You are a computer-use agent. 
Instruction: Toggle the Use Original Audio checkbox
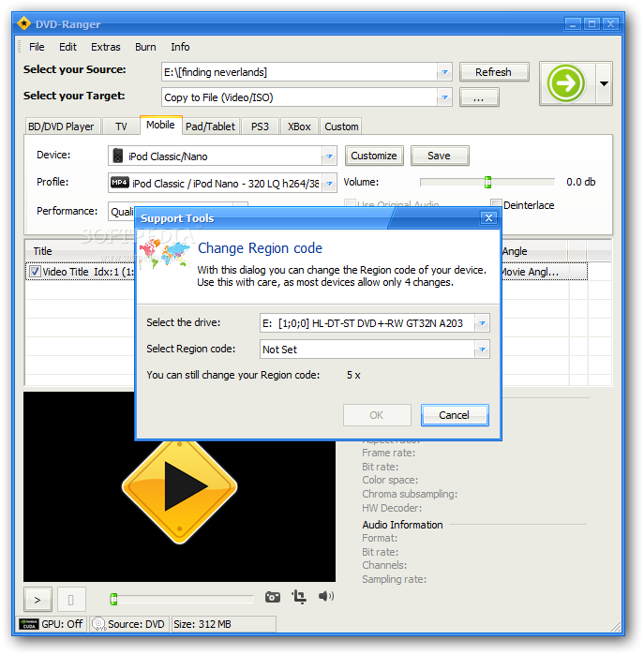tap(350, 204)
